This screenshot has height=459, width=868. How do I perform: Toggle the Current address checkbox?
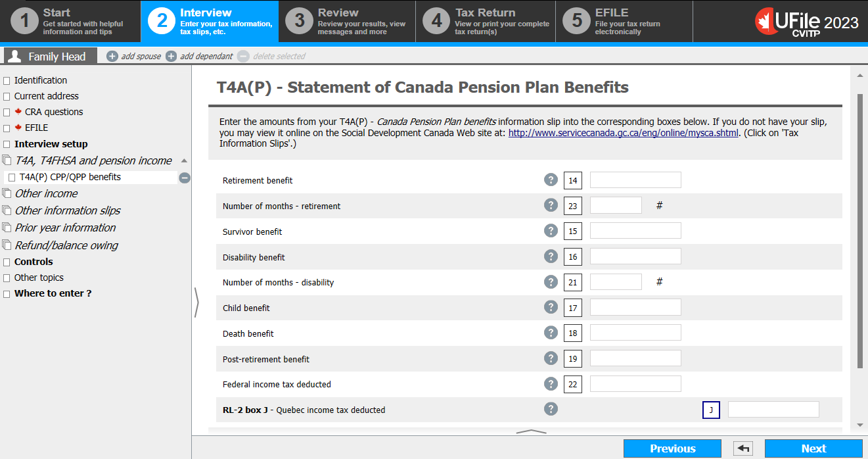tap(7, 97)
